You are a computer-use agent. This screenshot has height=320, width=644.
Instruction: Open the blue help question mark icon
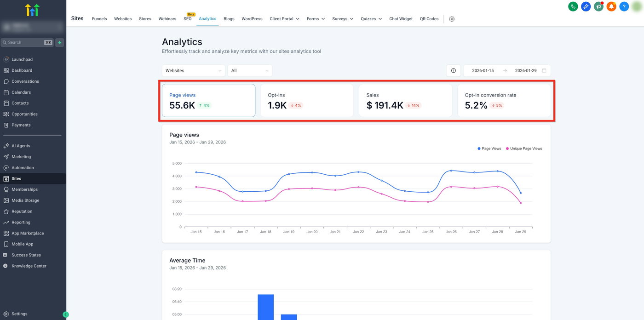click(624, 6)
